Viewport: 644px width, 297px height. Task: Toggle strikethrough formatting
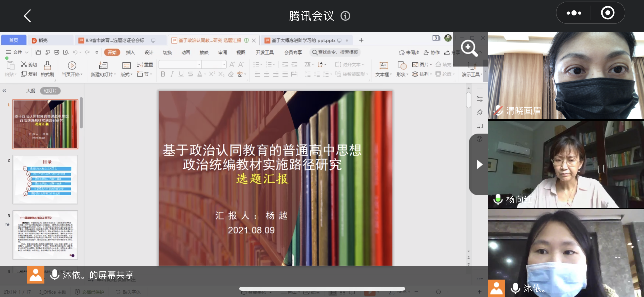coord(190,74)
